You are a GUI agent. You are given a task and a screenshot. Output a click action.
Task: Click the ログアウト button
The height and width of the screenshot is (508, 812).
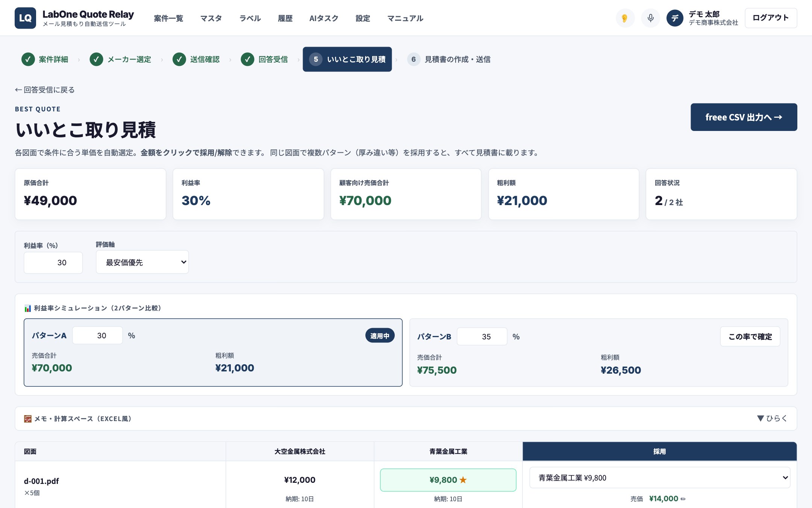pyautogui.click(x=771, y=18)
